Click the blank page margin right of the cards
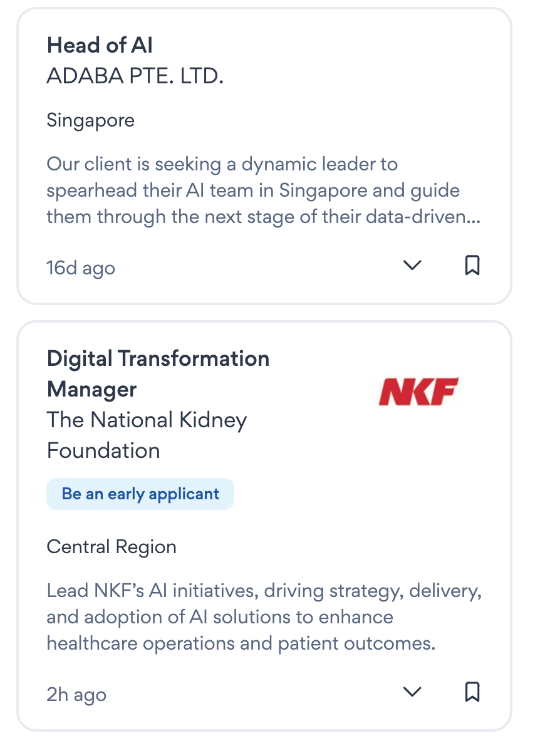 [x=536, y=376]
